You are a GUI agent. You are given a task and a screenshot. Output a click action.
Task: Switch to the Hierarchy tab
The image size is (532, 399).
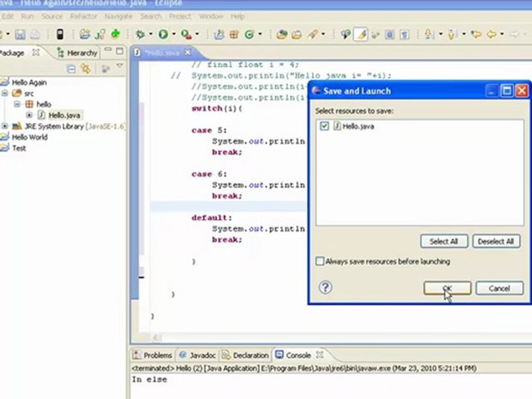78,53
